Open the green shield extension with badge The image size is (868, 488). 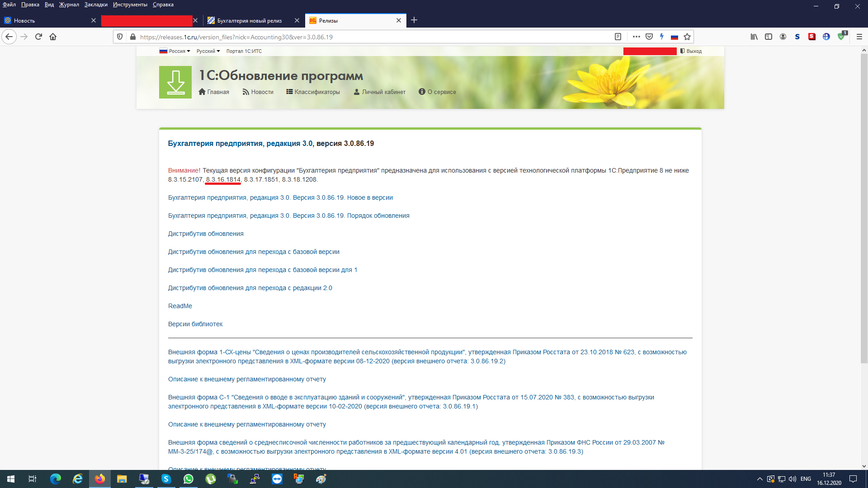pyautogui.click(x=842, y=36)
